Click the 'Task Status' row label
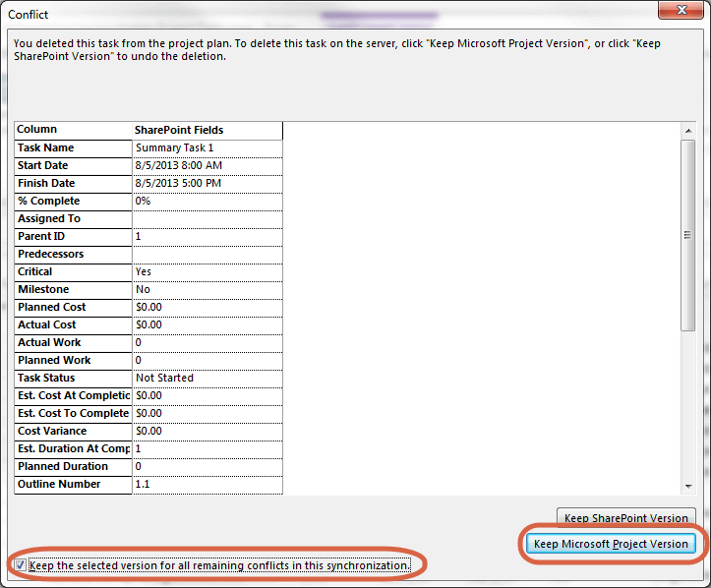The width and height of the screenshot is (711, 588). coord(46,378)
